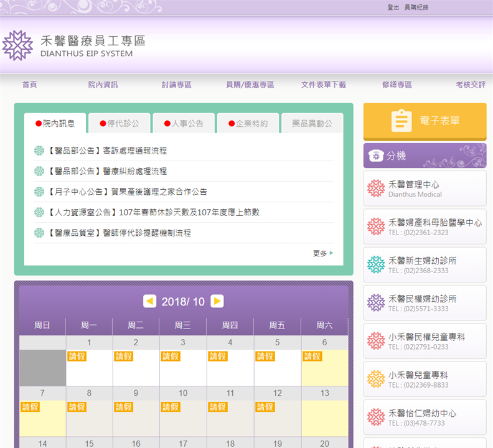Screen dimensions: 493x448
Task: Switch to the 院內訊息 tab
Action: [55, 123]
